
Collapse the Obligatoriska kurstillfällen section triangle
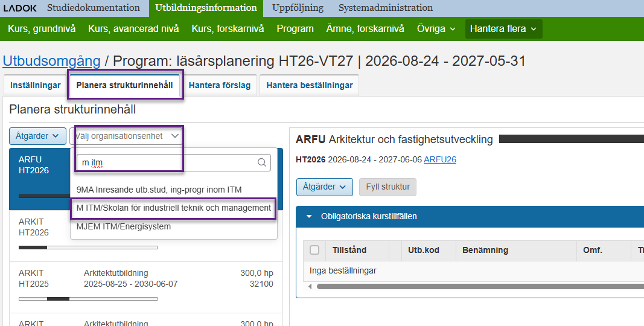point(309,216)
